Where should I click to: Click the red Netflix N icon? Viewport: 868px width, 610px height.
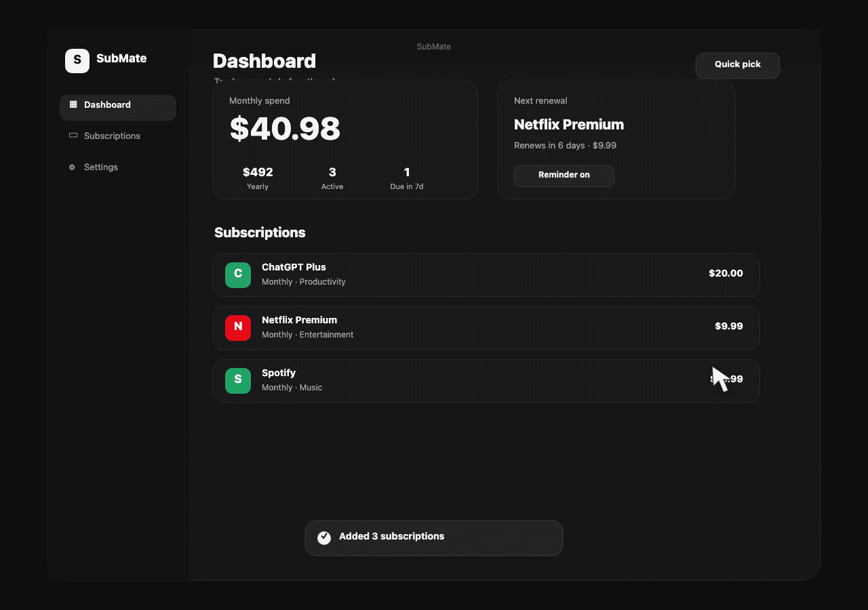tap(238, 327)
